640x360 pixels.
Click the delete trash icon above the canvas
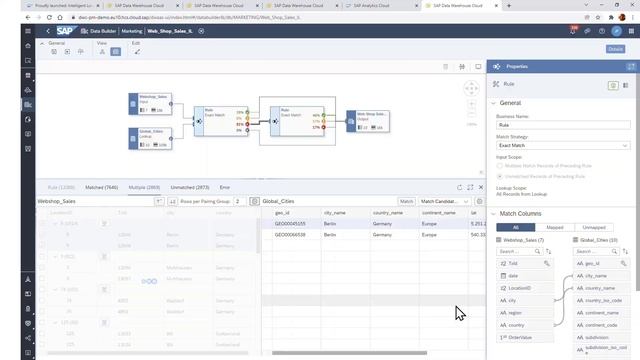(x=445, y=67)
